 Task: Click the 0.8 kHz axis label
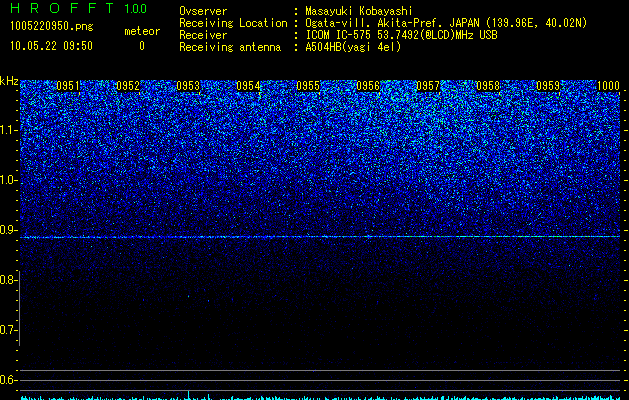8,280
